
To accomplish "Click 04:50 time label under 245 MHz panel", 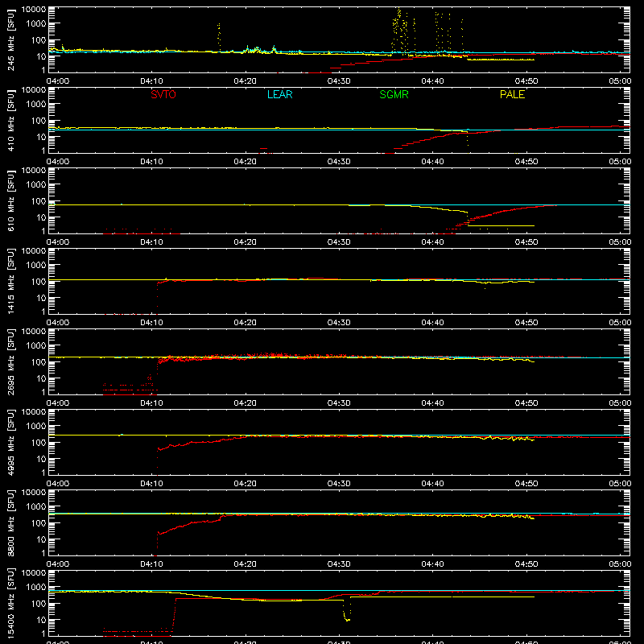I will click(x=526, y=81).
